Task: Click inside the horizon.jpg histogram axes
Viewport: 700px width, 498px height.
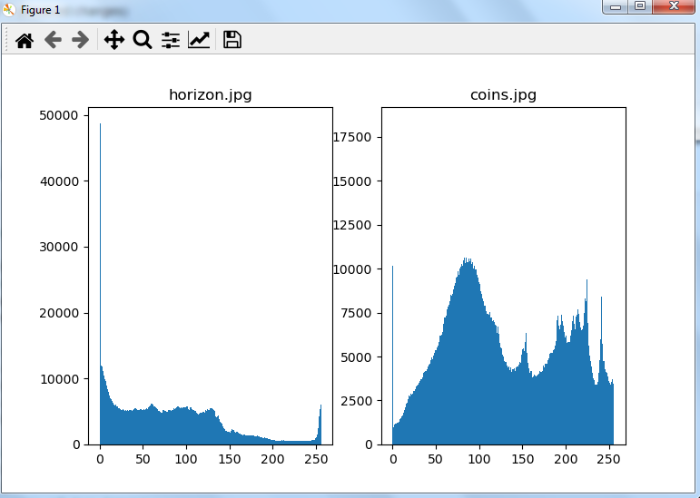Action: 210,276
